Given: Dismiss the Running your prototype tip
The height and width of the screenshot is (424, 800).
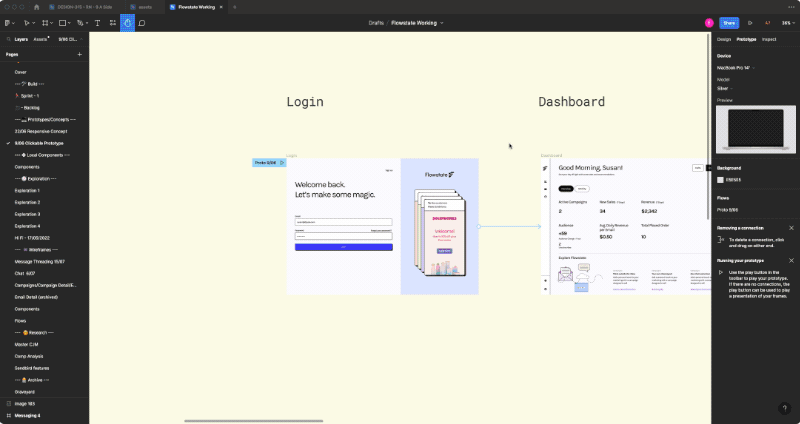Looking at the screenshot, I should tap(791, 260).
